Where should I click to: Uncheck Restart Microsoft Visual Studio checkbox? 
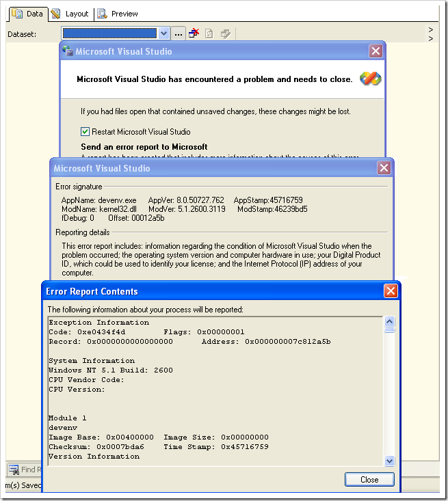85,132
